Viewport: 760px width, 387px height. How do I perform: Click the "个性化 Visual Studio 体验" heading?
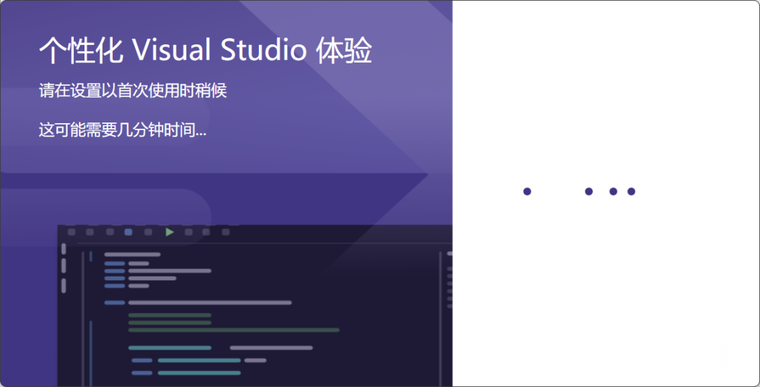coord(206,50)
